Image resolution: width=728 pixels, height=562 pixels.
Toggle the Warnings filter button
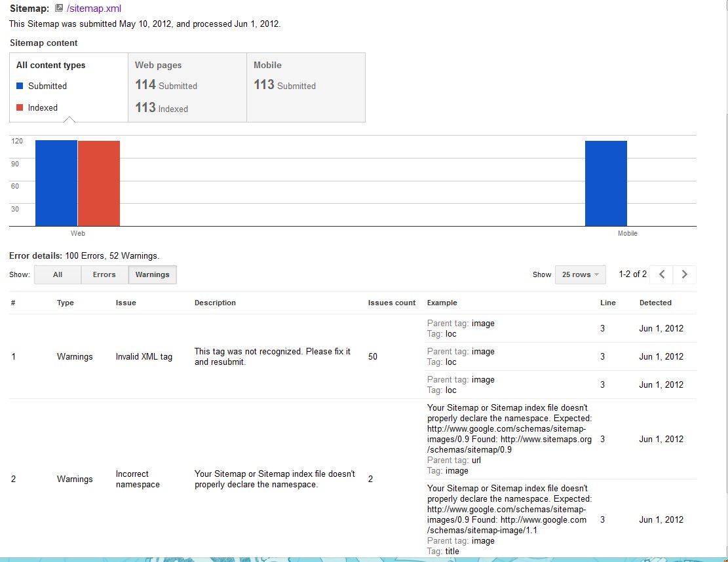pos(152,275)
